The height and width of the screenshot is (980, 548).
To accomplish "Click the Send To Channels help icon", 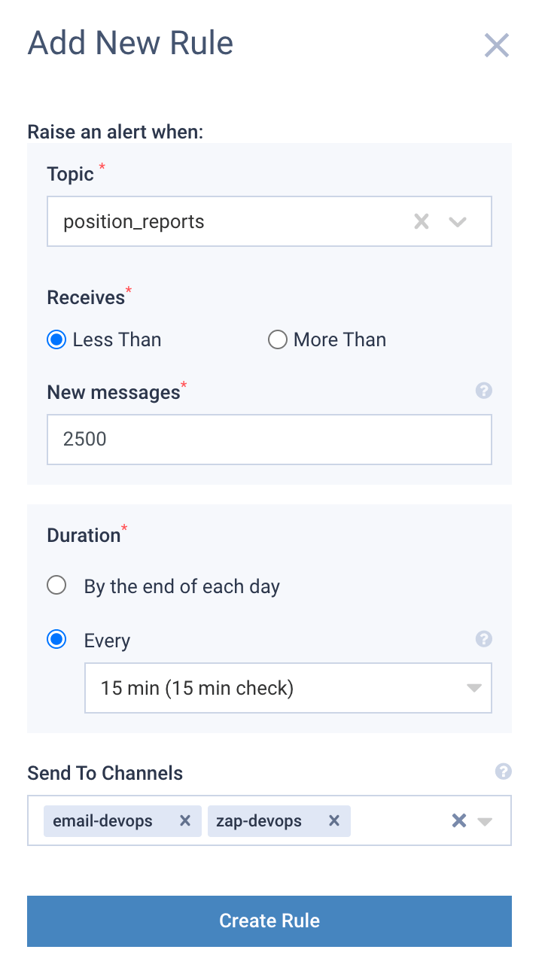I will 504,772.
